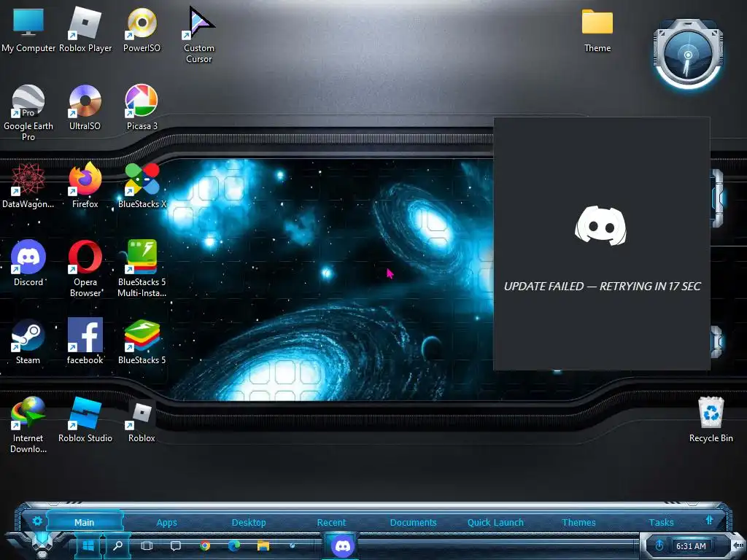
Task: Launch Roblox Studio shortcut
Action: point(85,420)
